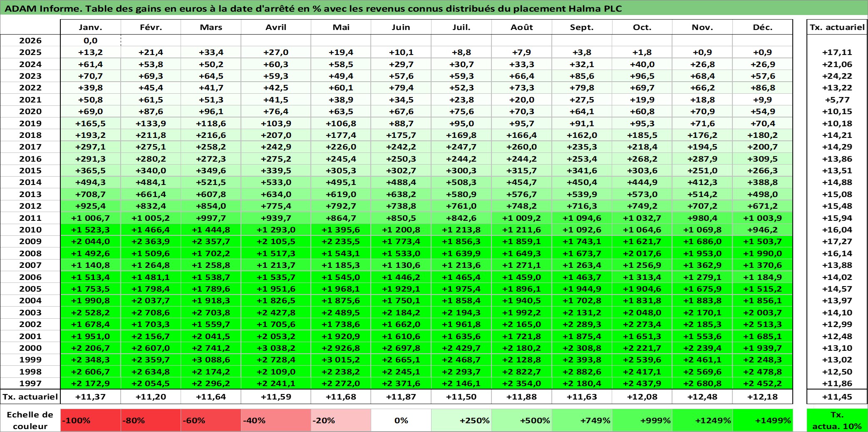This screenshot has height=432, width=868.
Task: Select the Sept. column header
Action: (x=582, y=27)
